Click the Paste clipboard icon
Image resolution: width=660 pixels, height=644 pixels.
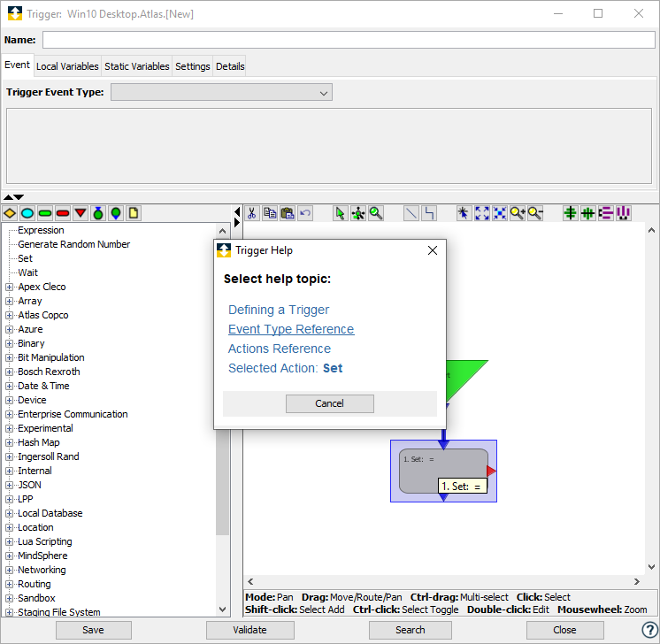[x=288, y=213]
